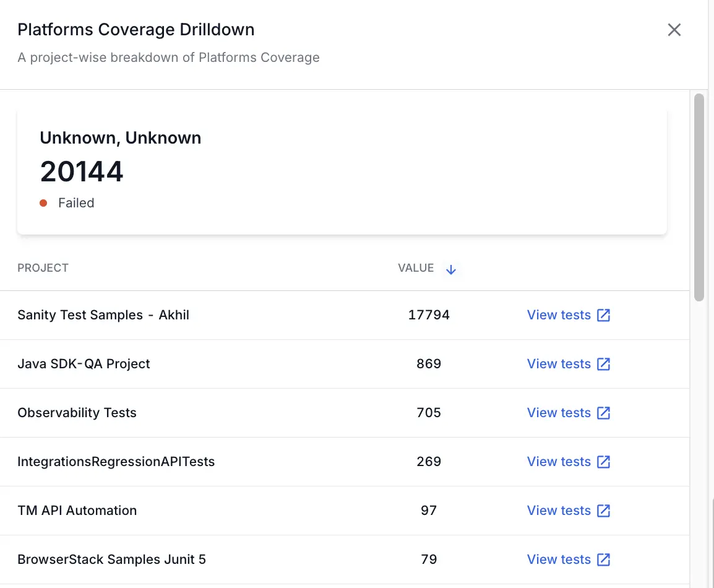Click external link icon in Sanity Test Samples row

(603, 314)
